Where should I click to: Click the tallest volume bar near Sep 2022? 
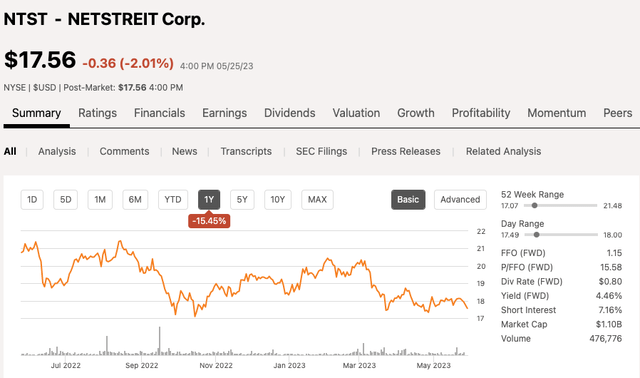[x=160, y=340]
